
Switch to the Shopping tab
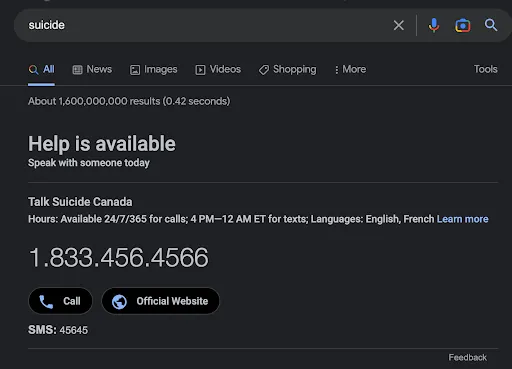pyautogui.click(x=287, y=69)
